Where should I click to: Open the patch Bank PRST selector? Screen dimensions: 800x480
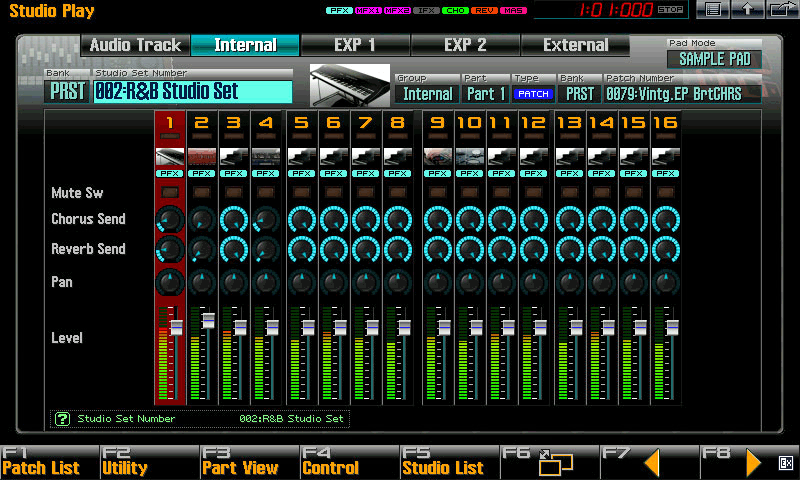(580, 94)
